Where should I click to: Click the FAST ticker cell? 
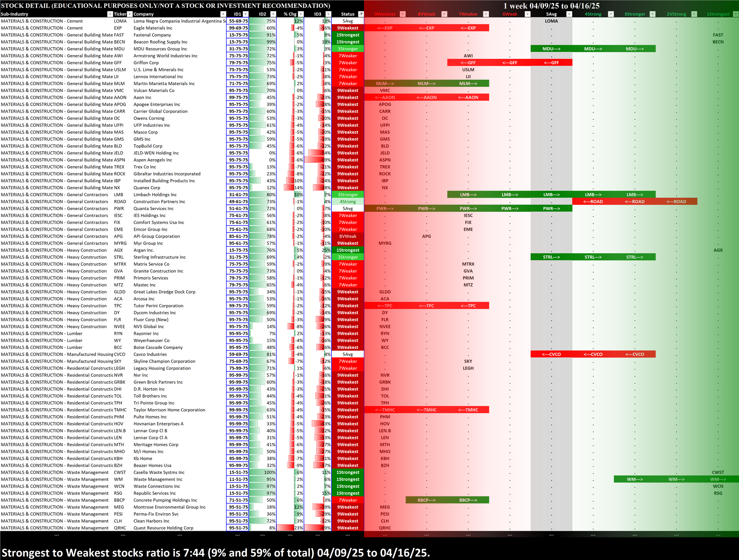(119, 35)
